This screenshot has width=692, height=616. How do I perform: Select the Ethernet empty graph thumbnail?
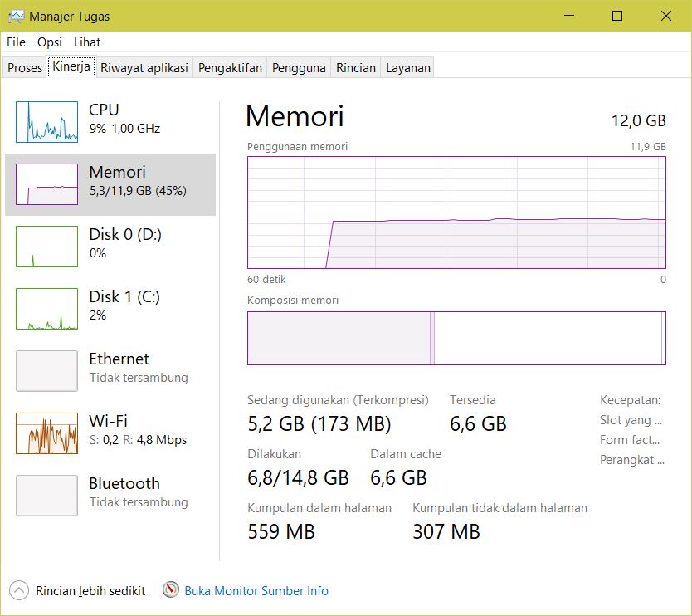(46, 371)
